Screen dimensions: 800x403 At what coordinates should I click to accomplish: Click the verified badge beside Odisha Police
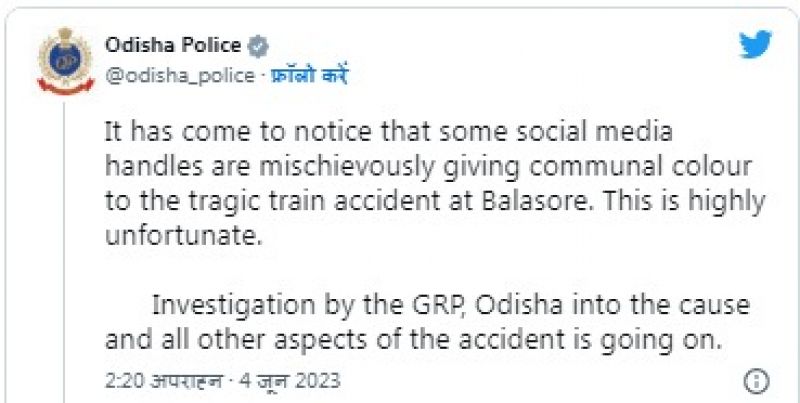258,45
